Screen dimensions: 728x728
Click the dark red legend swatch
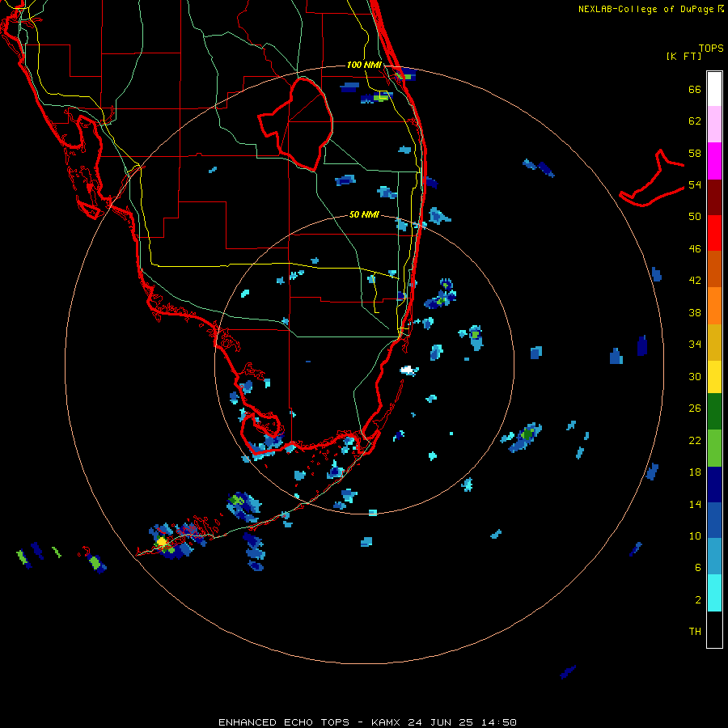tap(714, 197)
